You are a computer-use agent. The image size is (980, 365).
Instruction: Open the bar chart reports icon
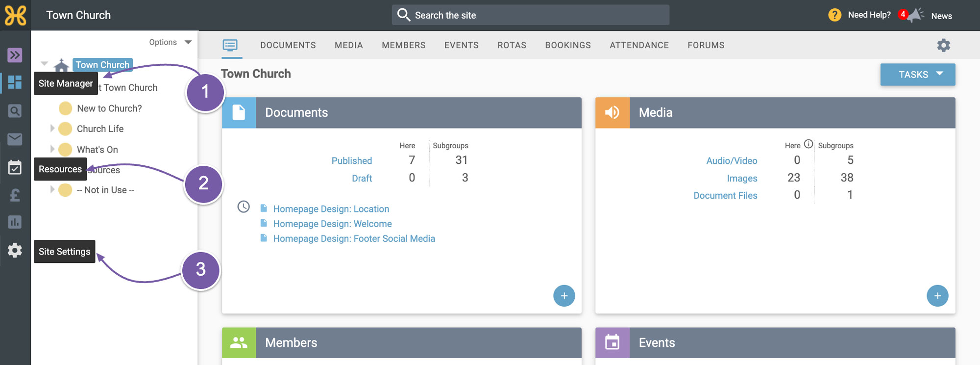pos(15,222)
